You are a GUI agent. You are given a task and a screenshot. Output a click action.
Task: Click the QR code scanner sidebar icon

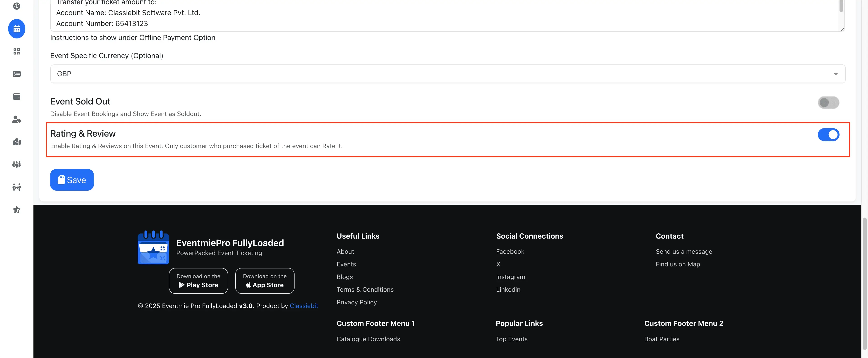pyautogui.click(x=17, y=51)
